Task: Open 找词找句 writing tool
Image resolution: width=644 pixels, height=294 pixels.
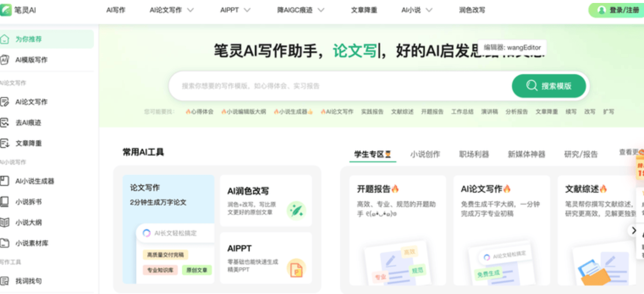Action: tap(28, 281)
